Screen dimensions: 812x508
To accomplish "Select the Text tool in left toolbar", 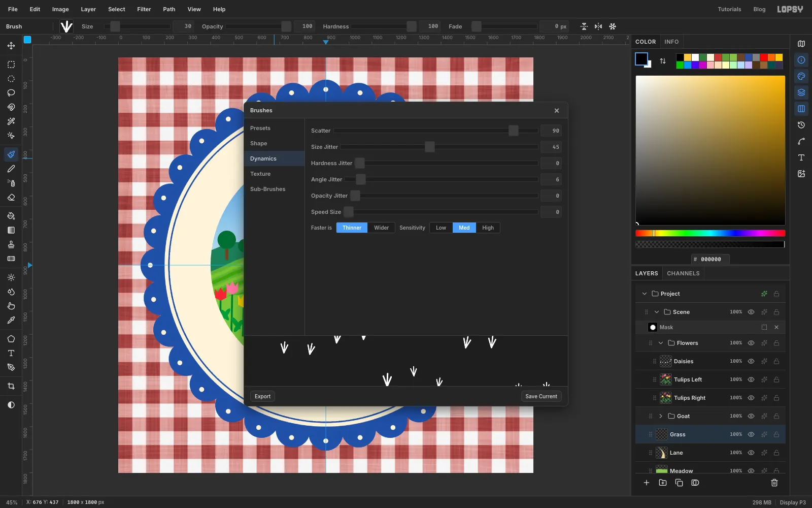I will click(11, 353).
